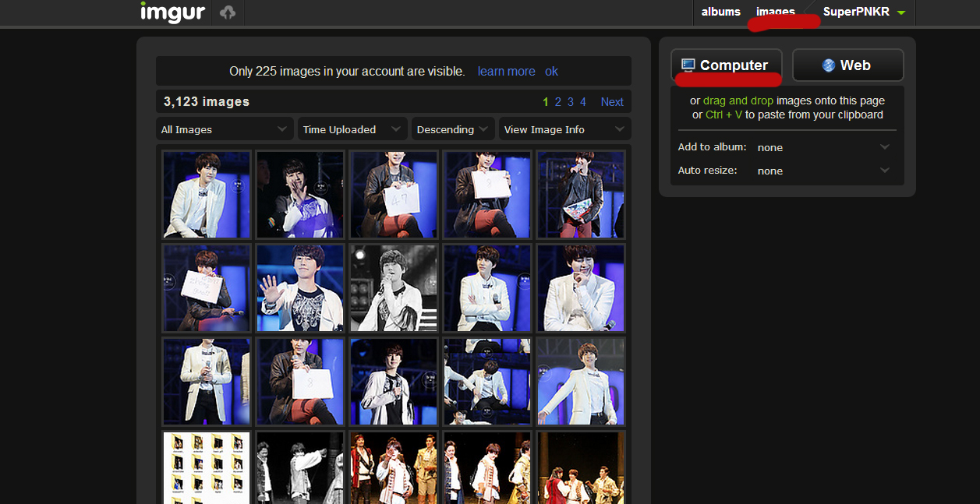Open the SuperPNKR account menu

[x=864, y=12]
